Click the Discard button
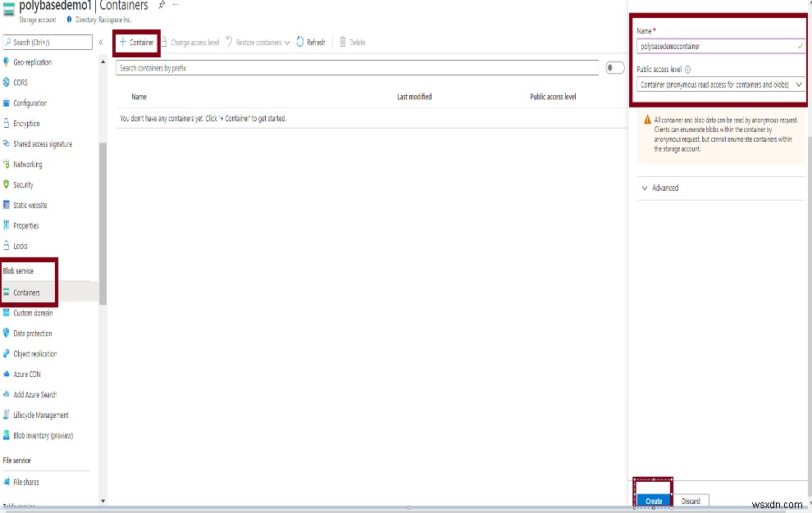Viewport: 812px width, 513px height. (691, 501)
